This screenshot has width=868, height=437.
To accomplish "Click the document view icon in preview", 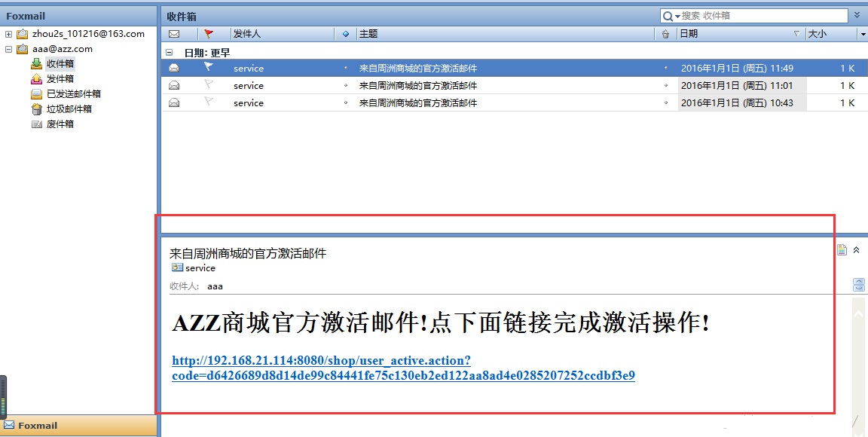I will (842, 250).
